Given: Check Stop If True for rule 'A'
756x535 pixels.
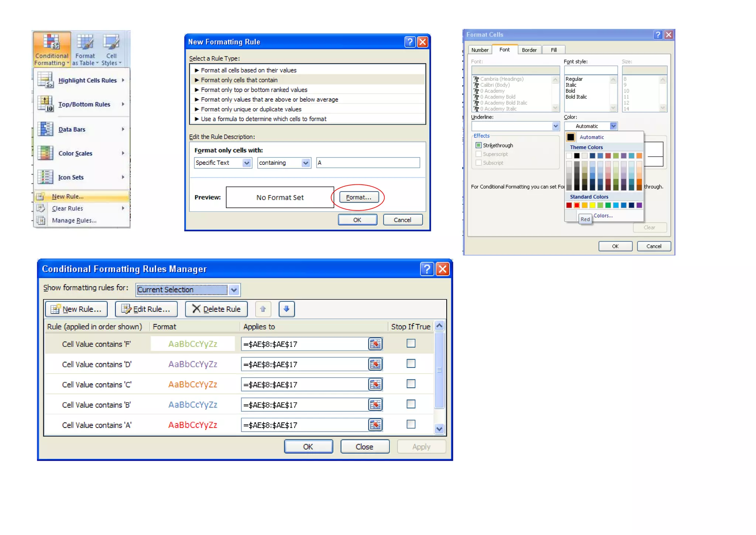Looking at the screenshot, I should pyautogui.click(x=411, y=424).
